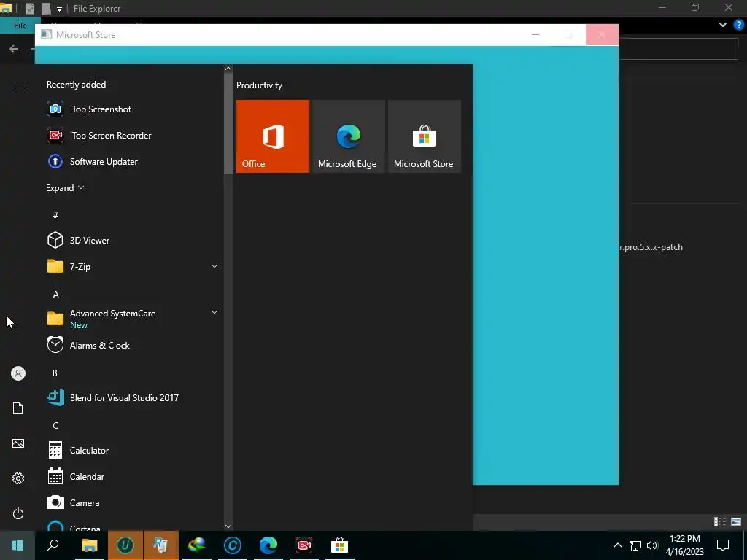Click the taskbar Search magnifier icon
Viewport: 747px width, 560px height.
point(53,545)
